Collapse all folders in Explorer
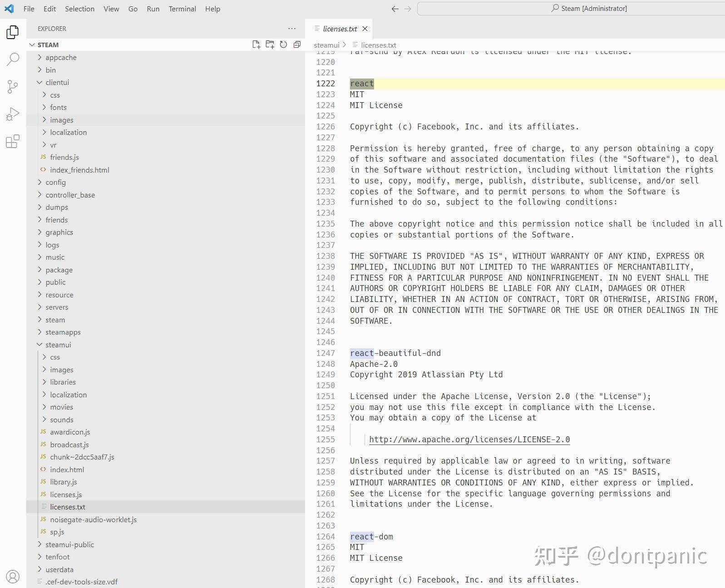The height and width of the screenshot is (588, 725). [x=297, y=44]
